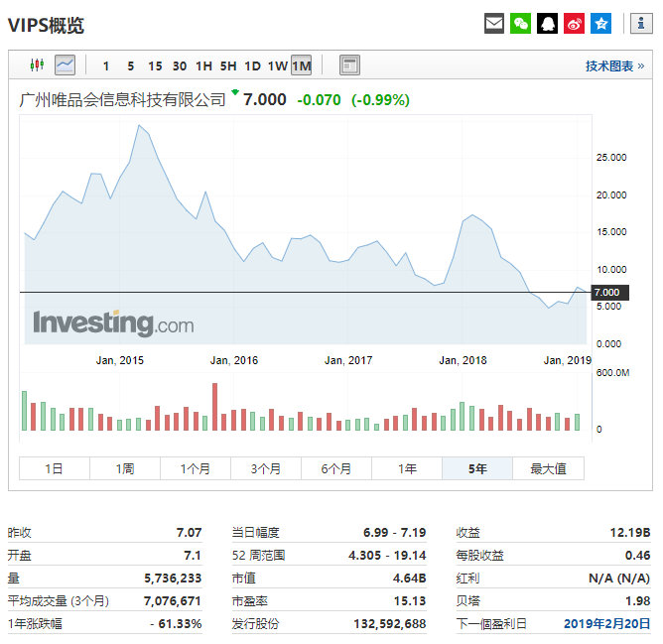Click 发行股份 value 132,592,688

pos(390,624)
